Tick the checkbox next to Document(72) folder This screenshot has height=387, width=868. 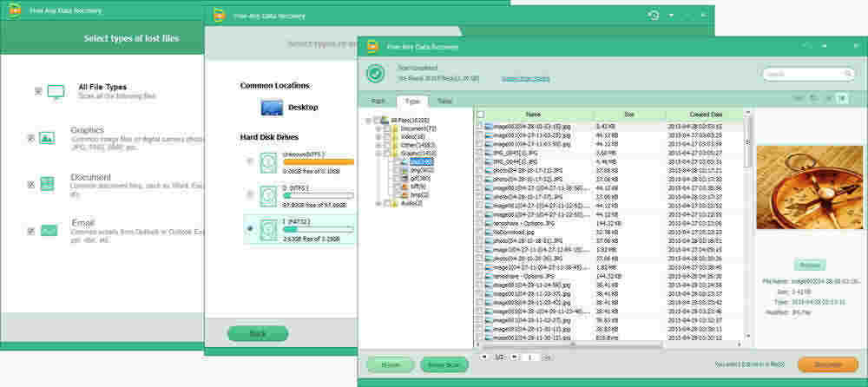pos(386,128)
